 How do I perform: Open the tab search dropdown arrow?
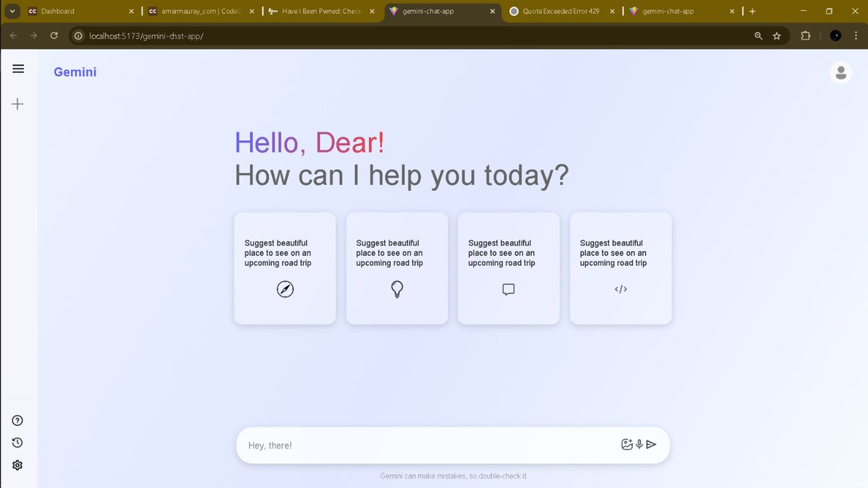point(12,12)
